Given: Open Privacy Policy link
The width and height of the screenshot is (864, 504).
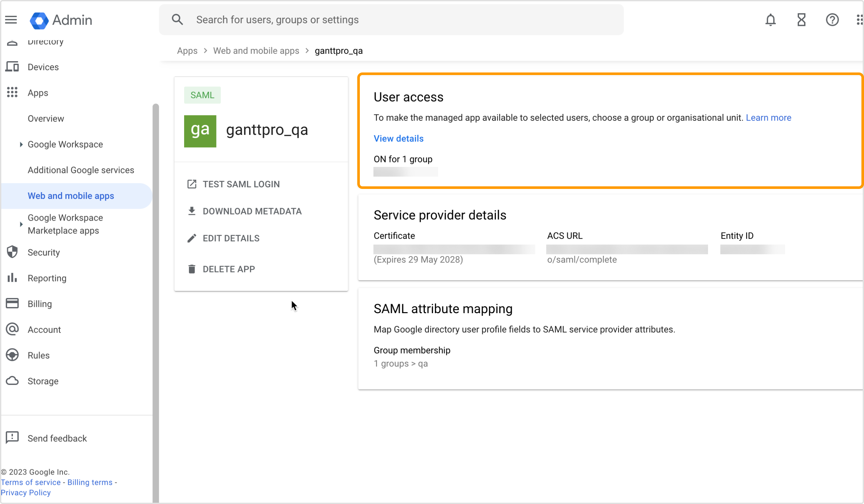Looking at the screenshot, I should pos(26,492).
